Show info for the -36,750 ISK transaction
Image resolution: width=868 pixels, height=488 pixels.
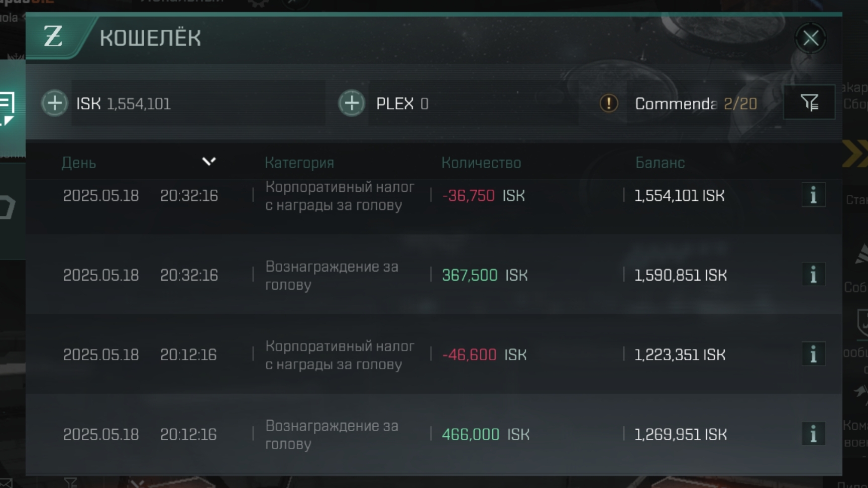(x=813, y=195)
